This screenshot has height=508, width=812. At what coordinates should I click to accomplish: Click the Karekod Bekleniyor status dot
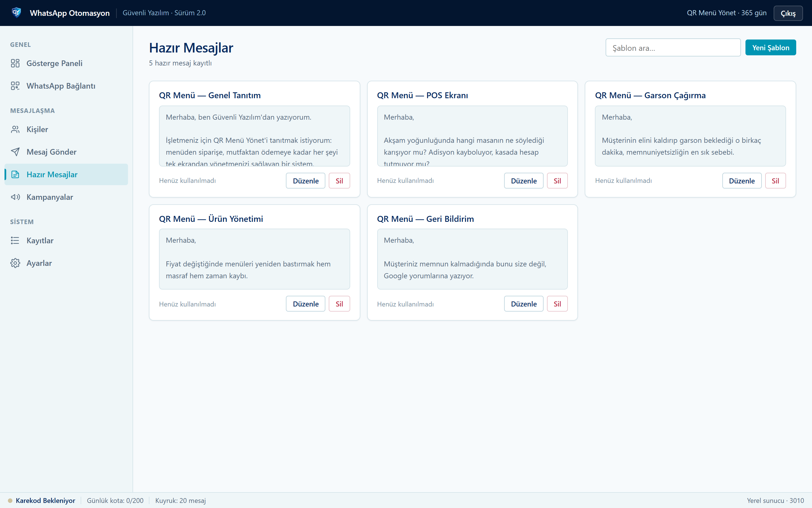point(10,501)
